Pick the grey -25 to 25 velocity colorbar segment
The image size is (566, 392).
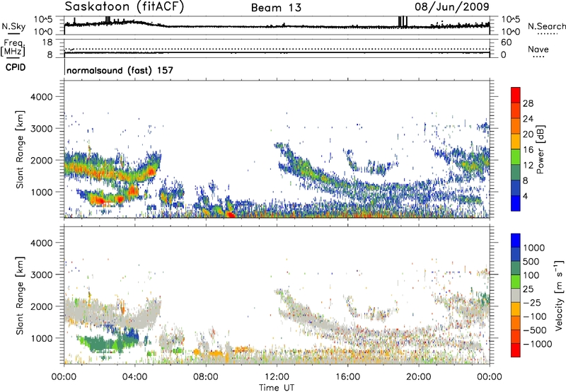[516, 295]
